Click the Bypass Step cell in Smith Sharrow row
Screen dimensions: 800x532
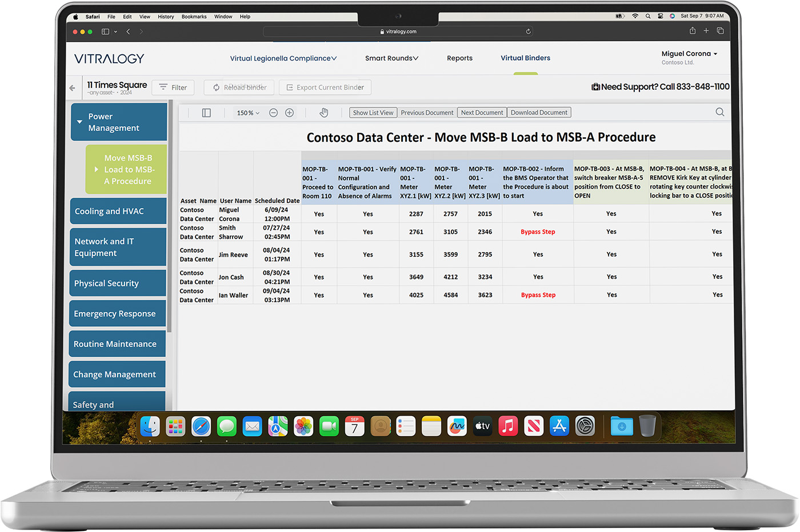(538, 232)
